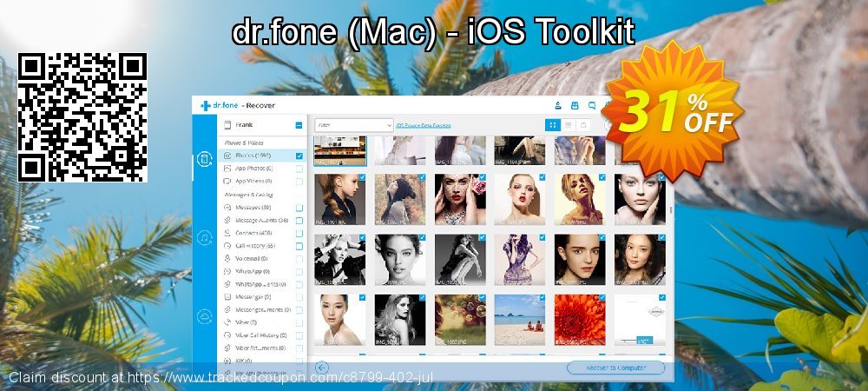The width and height of the screenshot is (868, 391).
Task: Click the Viber Call History icon
Action: [x=227, y=335]
